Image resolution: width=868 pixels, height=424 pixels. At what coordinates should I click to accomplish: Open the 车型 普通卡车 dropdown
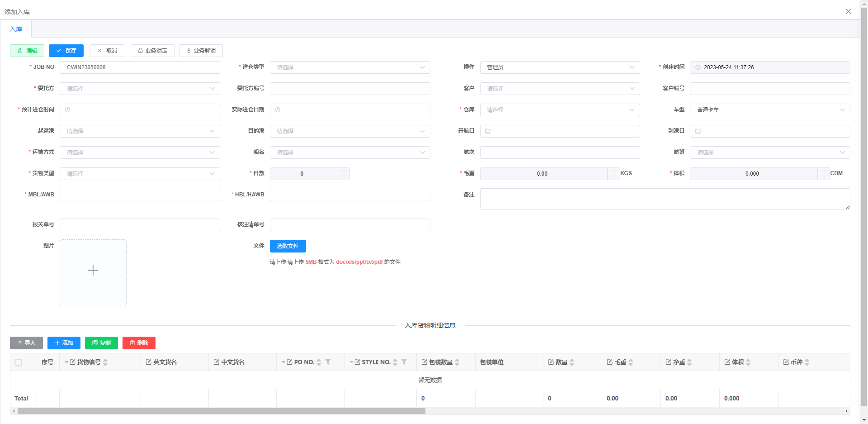pos(770,110)
